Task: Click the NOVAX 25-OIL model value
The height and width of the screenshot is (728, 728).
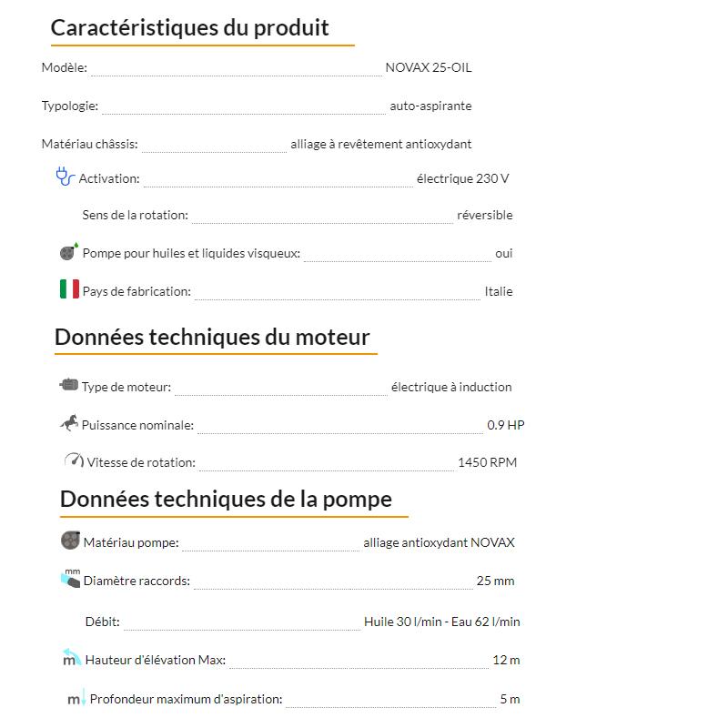Action: point(429,67)
